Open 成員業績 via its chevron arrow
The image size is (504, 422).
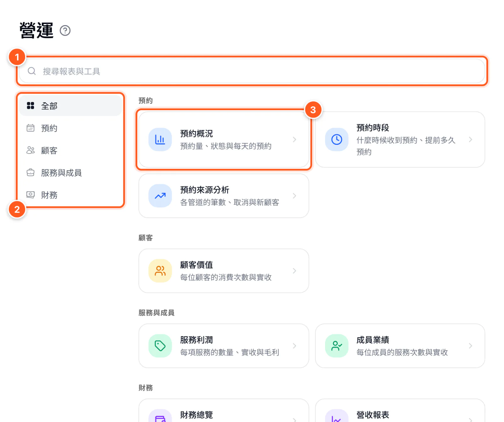click(x=471, y=346)
